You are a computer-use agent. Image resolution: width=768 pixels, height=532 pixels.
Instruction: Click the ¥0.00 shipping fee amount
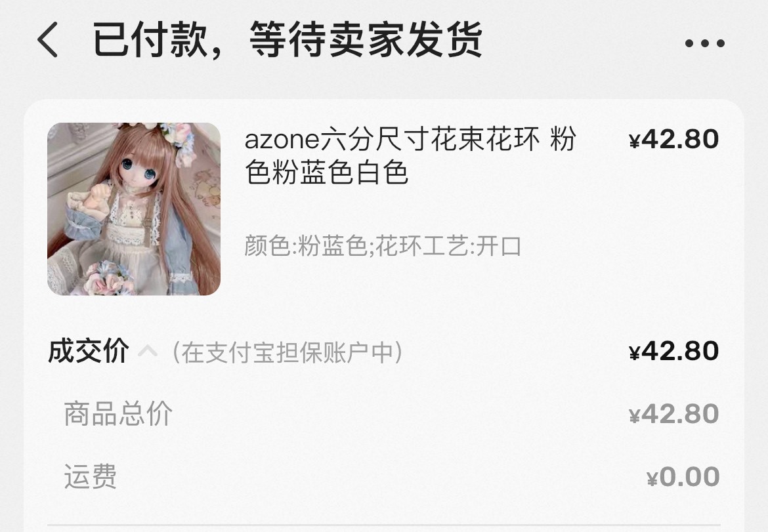[x=683, y=477]
